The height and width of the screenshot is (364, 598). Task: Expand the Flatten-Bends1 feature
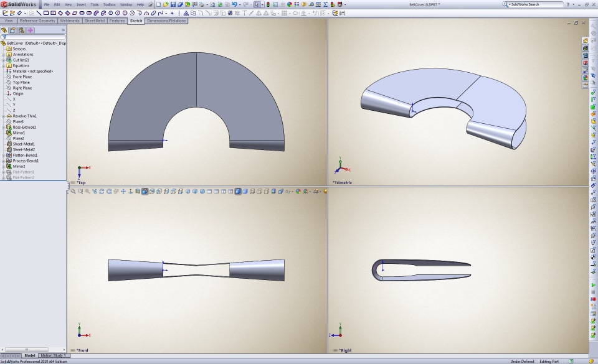(x=4, y=156)
